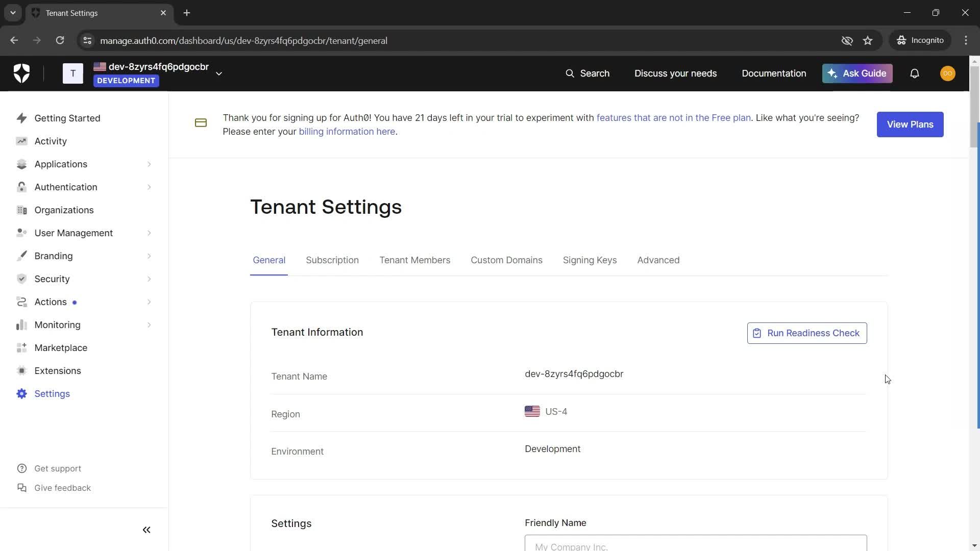
Task: Switch to the Custom Domains tab
Action: (506, 260)
